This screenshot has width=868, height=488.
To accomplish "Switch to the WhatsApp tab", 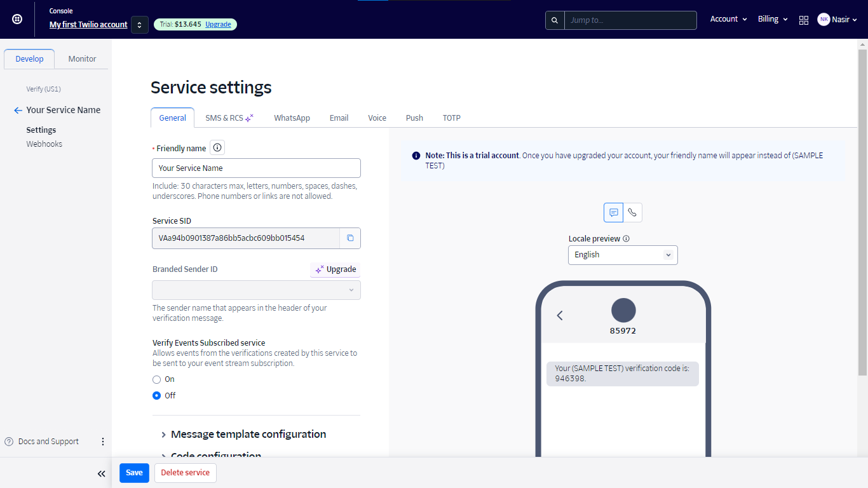I will 292,118.
